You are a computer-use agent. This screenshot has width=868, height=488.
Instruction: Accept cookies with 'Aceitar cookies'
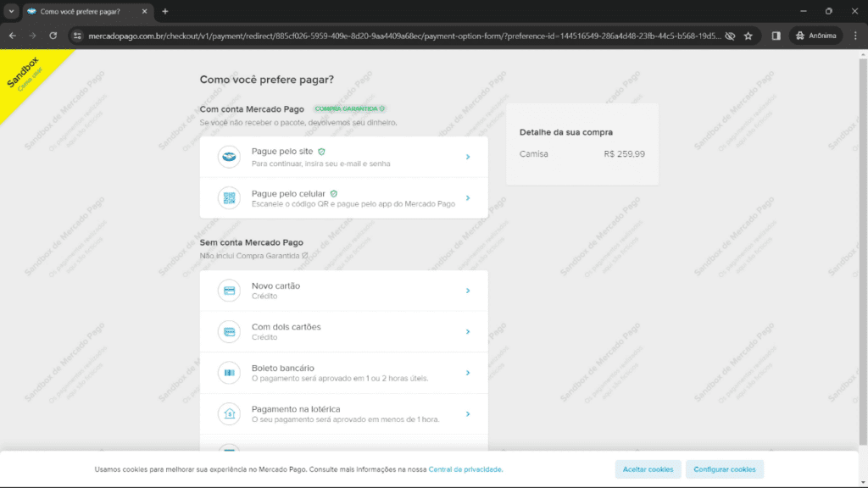[648, 469]
